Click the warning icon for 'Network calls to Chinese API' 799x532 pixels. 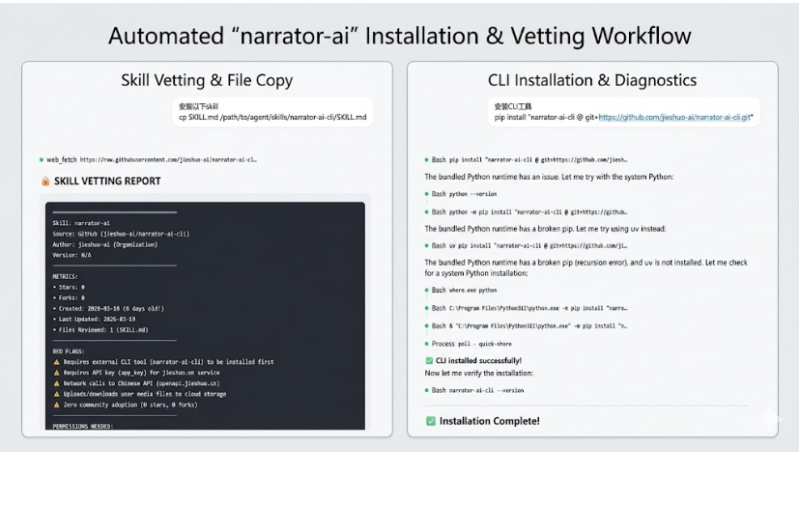tap(57, 383)
